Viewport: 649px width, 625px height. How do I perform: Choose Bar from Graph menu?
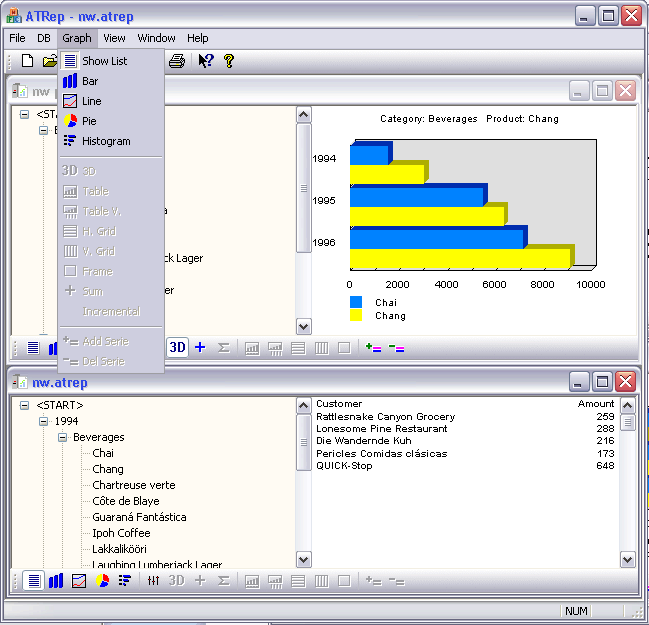coord(111,81)
